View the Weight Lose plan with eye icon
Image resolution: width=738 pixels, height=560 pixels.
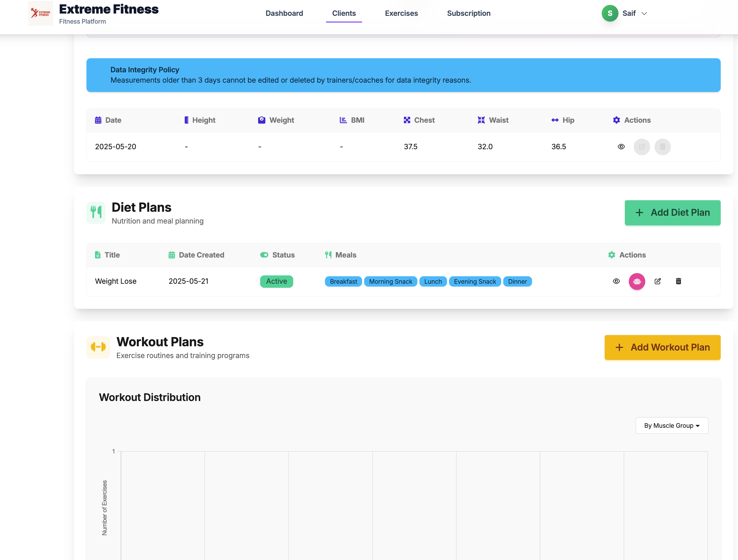pos(616,281)
